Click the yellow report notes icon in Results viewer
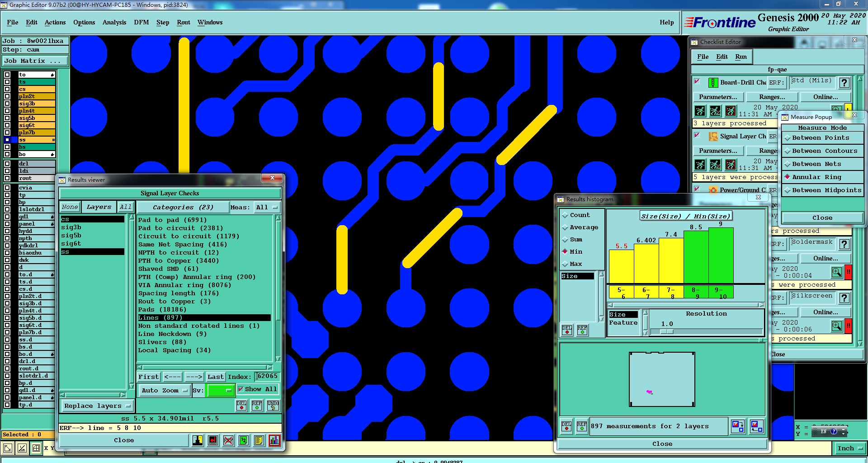This screenshot has height=463, width=868. (259, 440)
